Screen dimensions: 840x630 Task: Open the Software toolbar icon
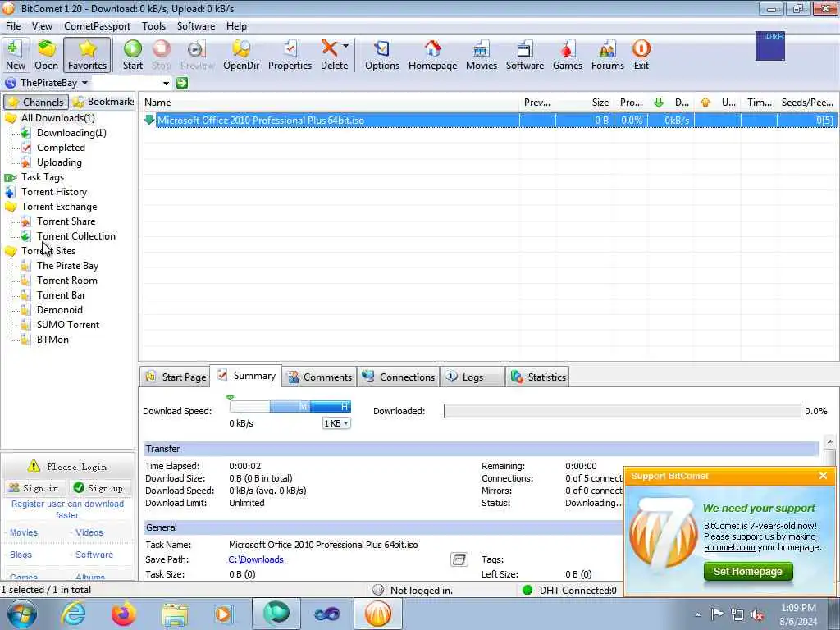click(524, 55)
